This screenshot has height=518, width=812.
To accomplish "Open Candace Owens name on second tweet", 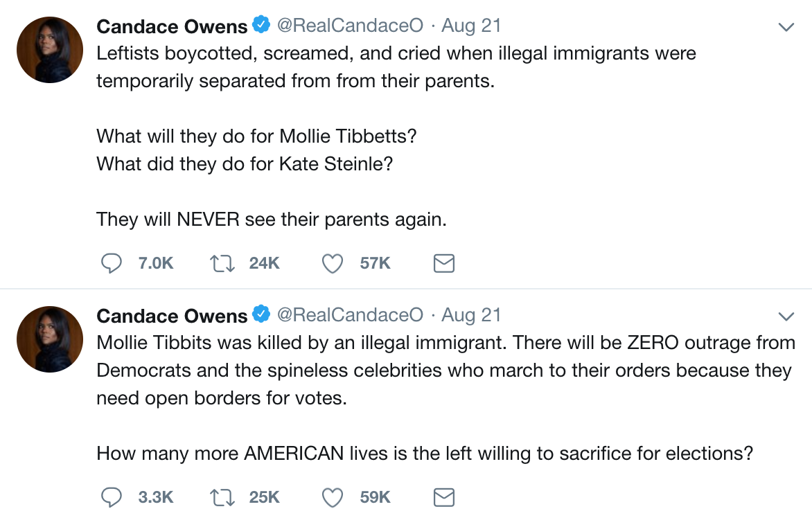I will pyautogui.click(x=172, y=316).
